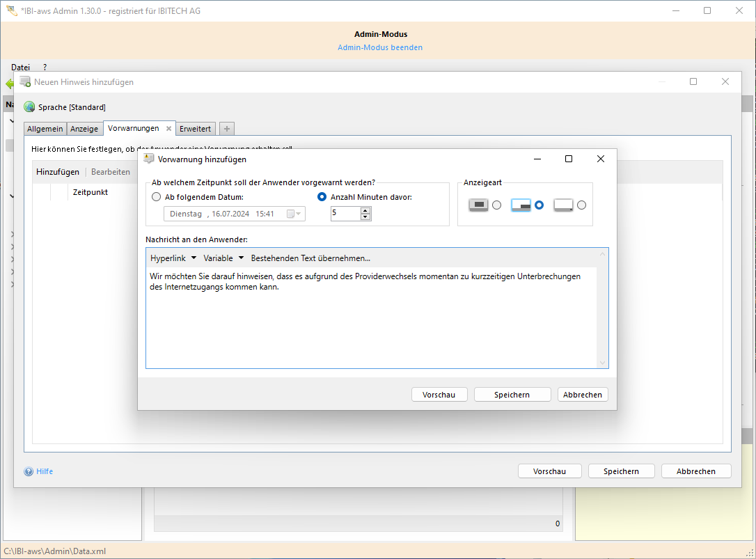Click the blue Hilfe question mark icon
This screenshot has width=756, height=559.
point(29,471)
